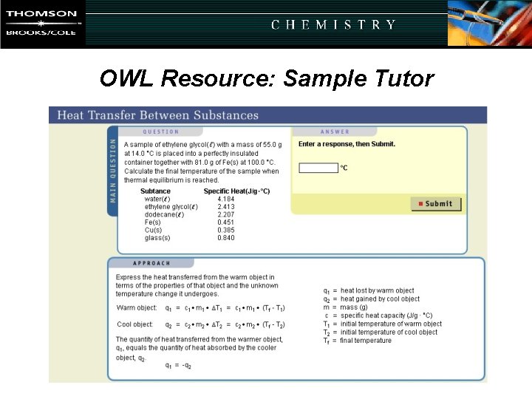Click the 'q1 = -q2' equation
Screen dimensions: 532x399
(178, 366)
